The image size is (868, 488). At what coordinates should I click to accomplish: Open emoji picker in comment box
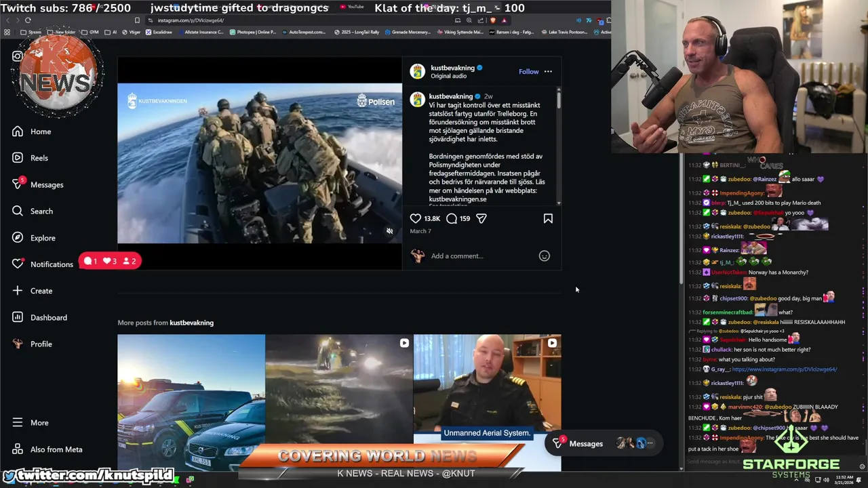pyautogui.click(x=544, y=256)
